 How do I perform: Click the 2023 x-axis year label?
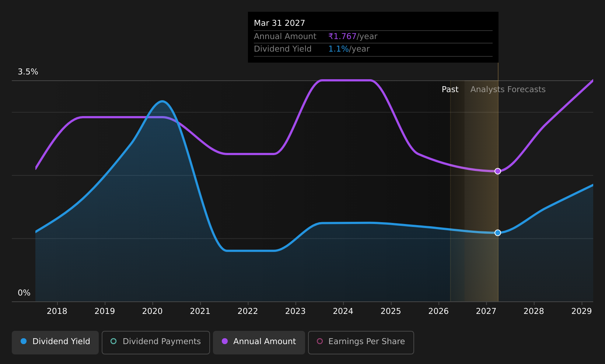click(x=295, y=311)
